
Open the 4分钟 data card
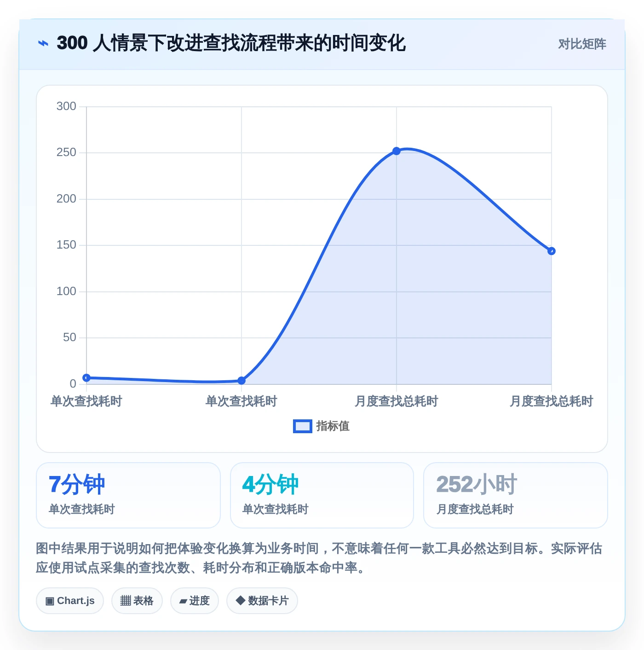(322, 495)
